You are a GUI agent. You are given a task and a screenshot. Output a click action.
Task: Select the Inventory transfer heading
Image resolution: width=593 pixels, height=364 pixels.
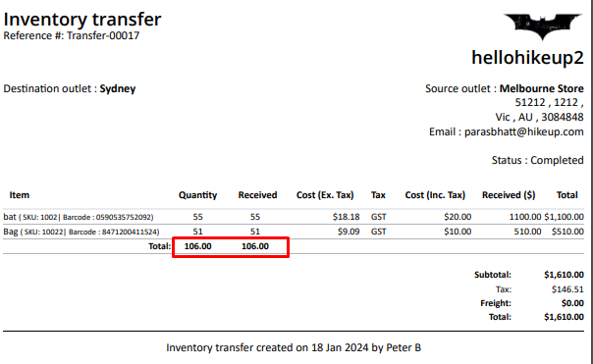(82, 20)
